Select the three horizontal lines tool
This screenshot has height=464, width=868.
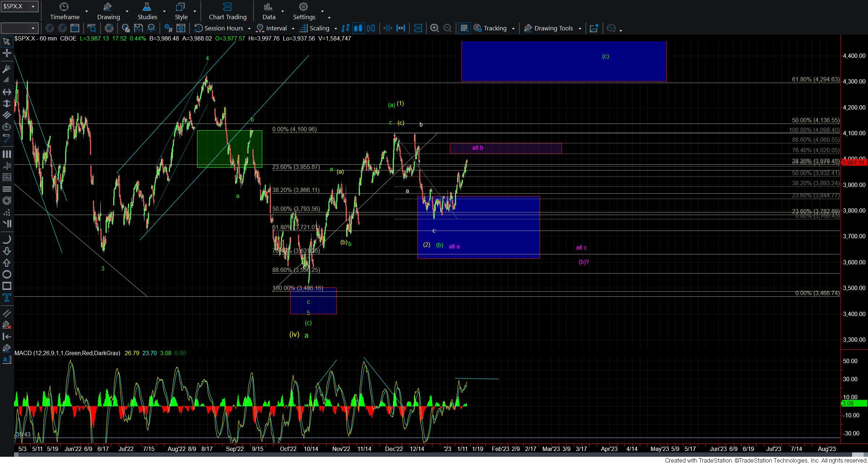[x=7, y=189]
